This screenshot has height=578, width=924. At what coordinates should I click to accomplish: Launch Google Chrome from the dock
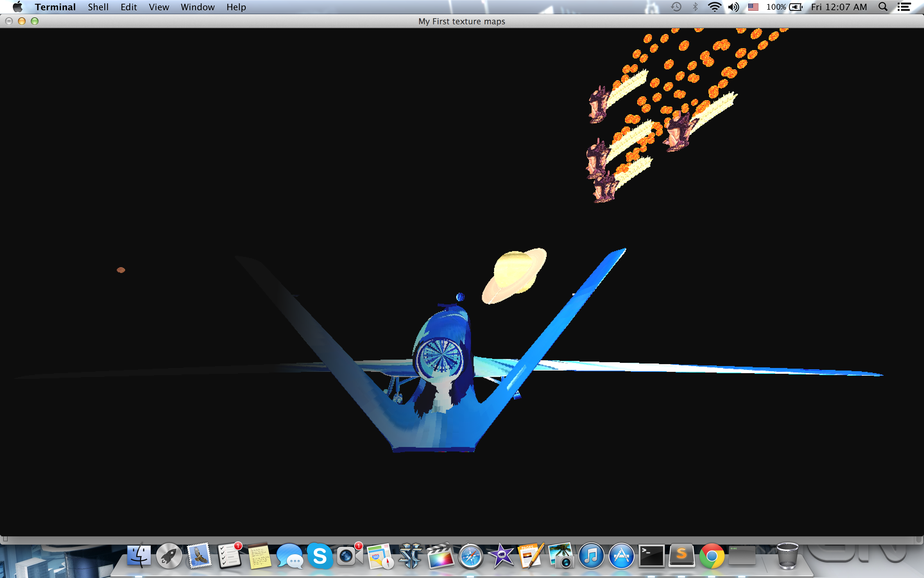tap(712, 556)
